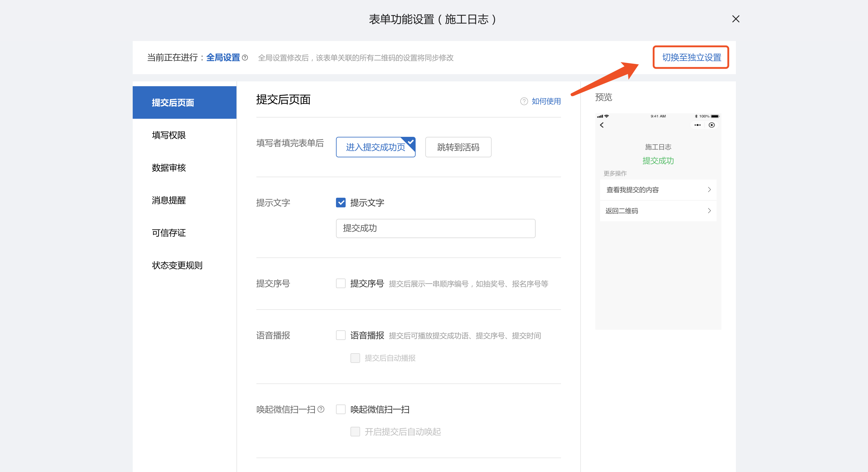Click inside the 提交成功 text input field
The width and height of the screenshot is (868, 472).
coord(435,228)
